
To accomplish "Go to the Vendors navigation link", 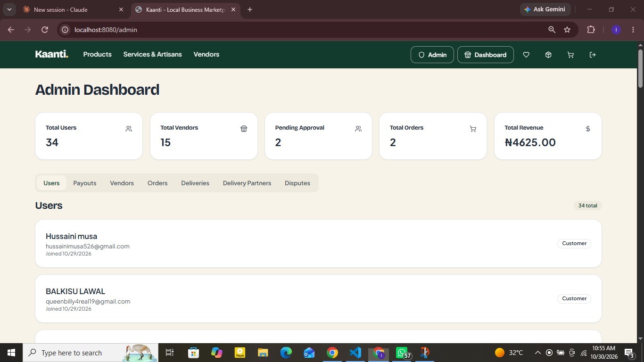I will click(206, 54).
